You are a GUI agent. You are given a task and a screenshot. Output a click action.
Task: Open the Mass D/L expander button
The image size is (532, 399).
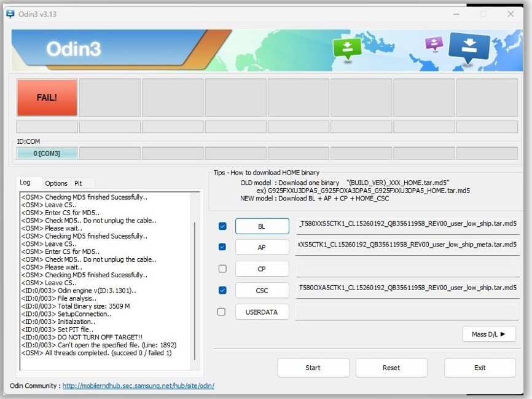[488, 334]
